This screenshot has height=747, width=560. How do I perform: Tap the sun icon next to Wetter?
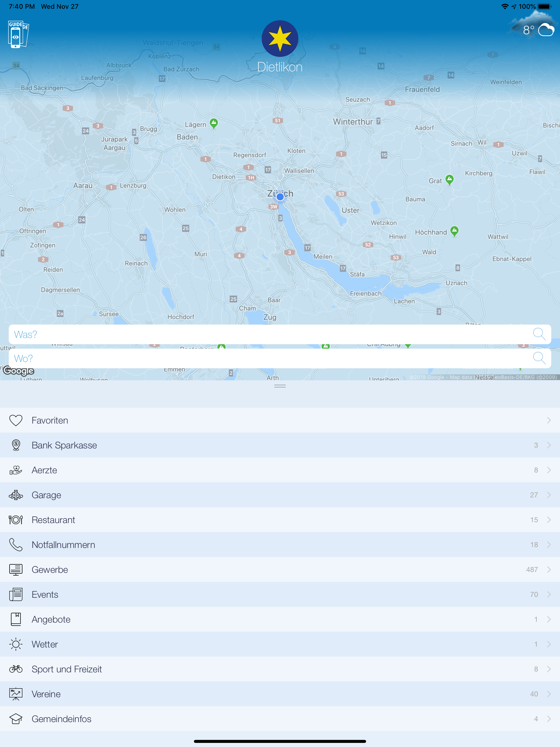(x=16, y=644)
